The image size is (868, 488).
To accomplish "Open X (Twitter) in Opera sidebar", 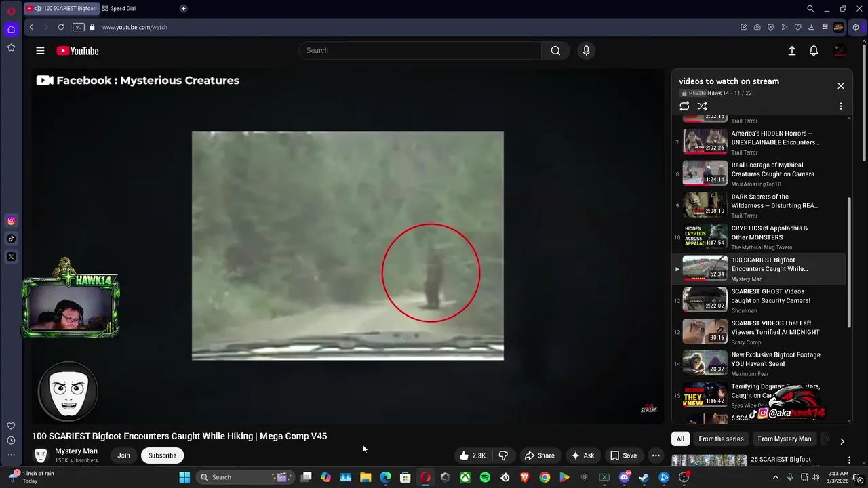I will pyautogui.click(x=11, y=257).
